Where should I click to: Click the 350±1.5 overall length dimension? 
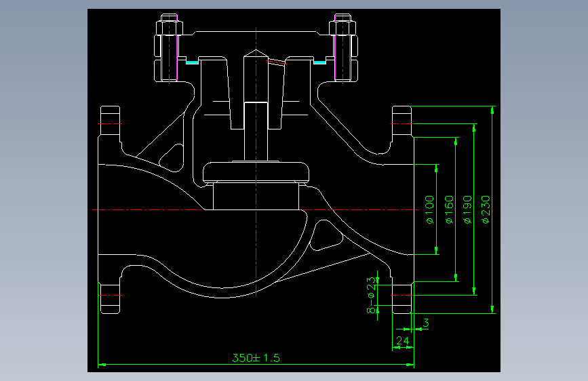click(256, 358)
